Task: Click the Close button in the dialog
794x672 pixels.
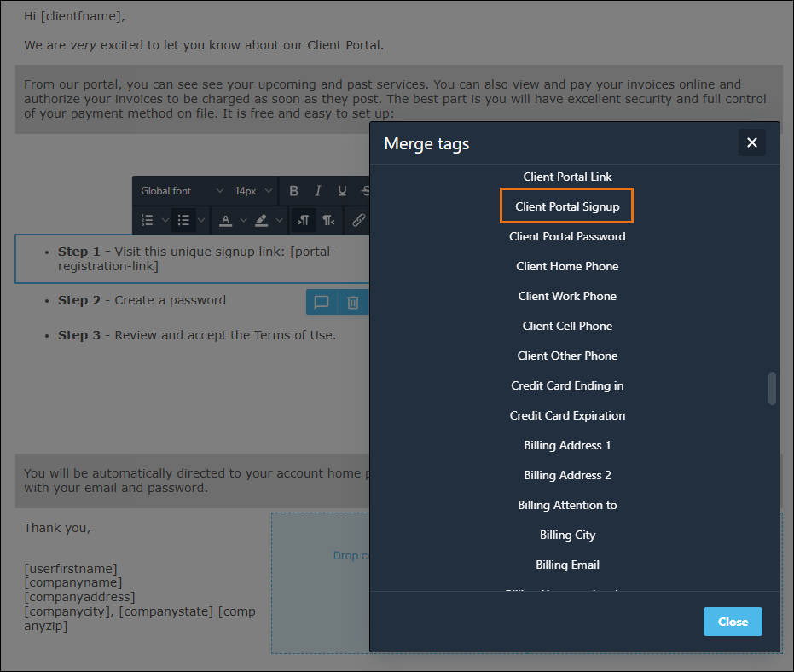Action: point(733,621)
